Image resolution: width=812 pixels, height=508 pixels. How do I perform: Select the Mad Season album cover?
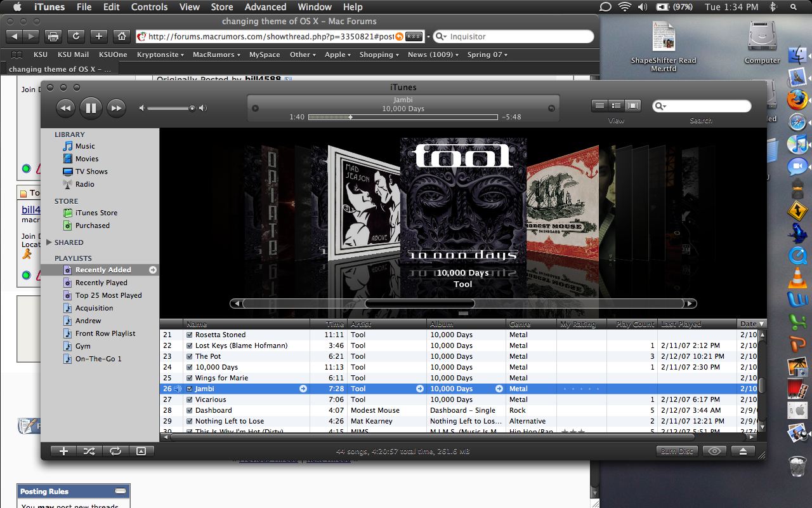363,203
